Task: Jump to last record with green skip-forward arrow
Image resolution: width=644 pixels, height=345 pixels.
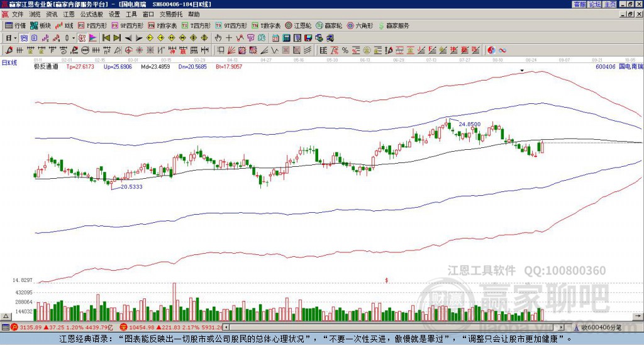Action: (x=117, y=38)
